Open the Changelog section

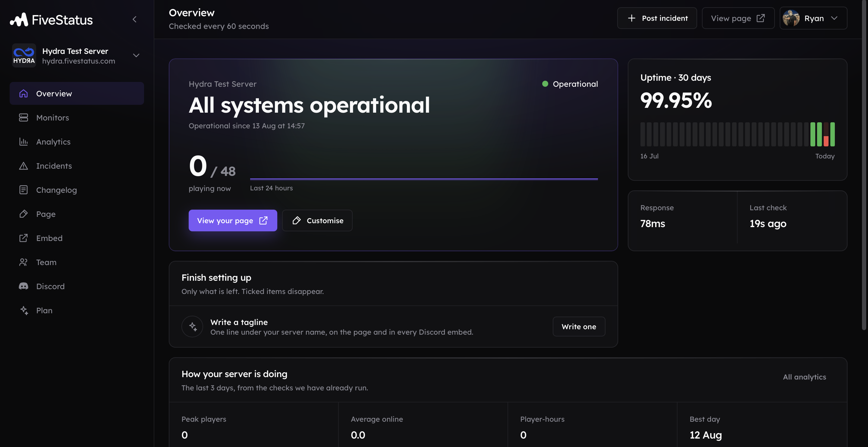coord(77,190)
